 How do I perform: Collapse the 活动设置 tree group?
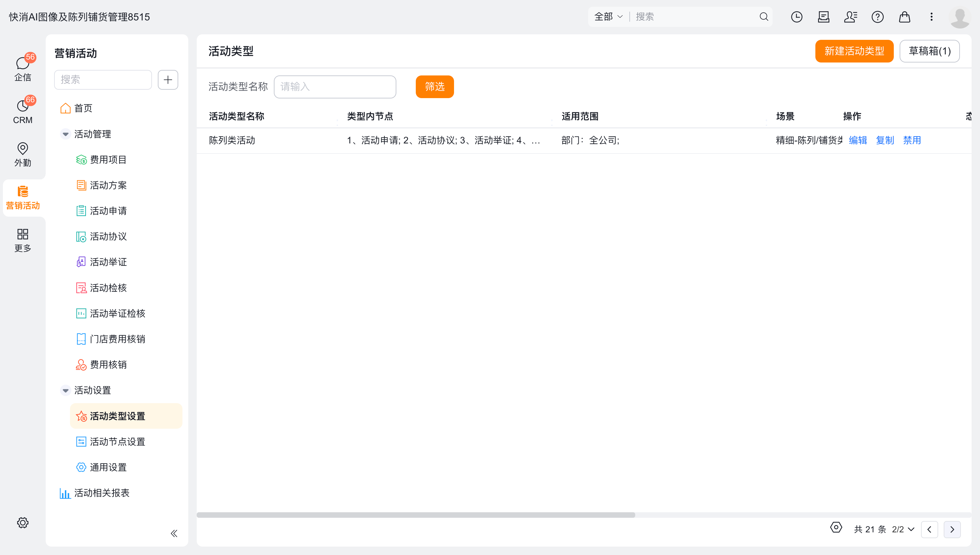click(x=65, y=390)
